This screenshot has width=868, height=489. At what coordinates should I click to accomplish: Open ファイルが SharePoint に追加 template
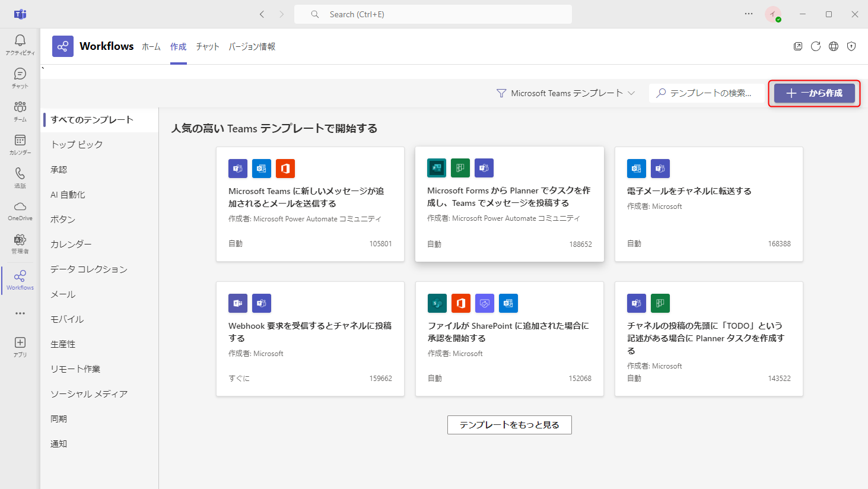tap(510, 339)
